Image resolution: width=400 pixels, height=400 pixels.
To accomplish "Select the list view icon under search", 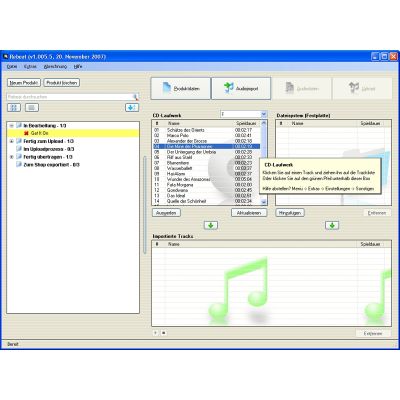I will click(32, 107).
